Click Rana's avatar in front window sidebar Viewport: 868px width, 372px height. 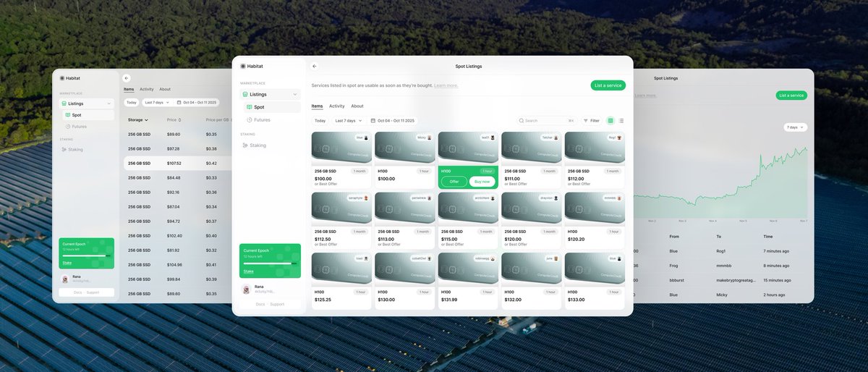[247, 289]
